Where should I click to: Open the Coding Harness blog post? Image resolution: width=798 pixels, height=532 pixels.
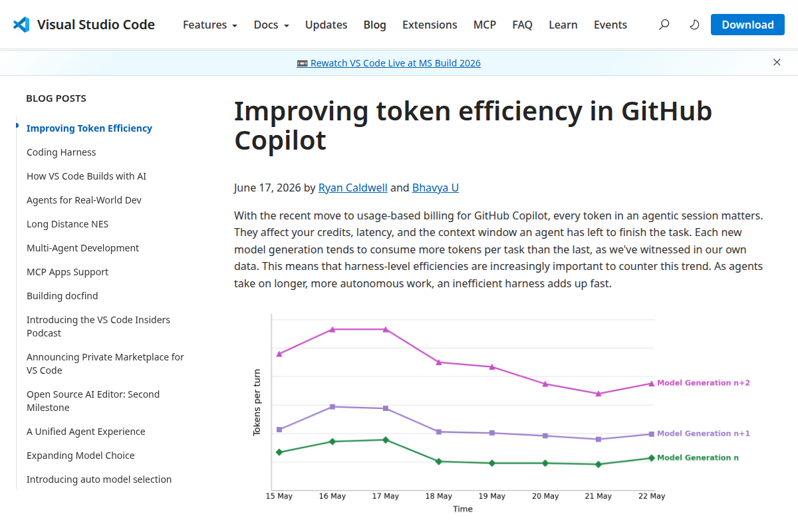(x=61, y=152)
